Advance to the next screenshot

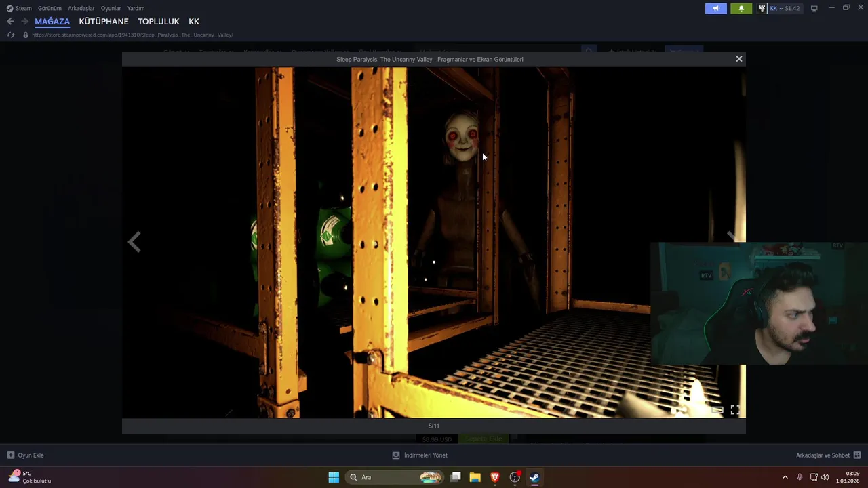click(x=732, y=237)
